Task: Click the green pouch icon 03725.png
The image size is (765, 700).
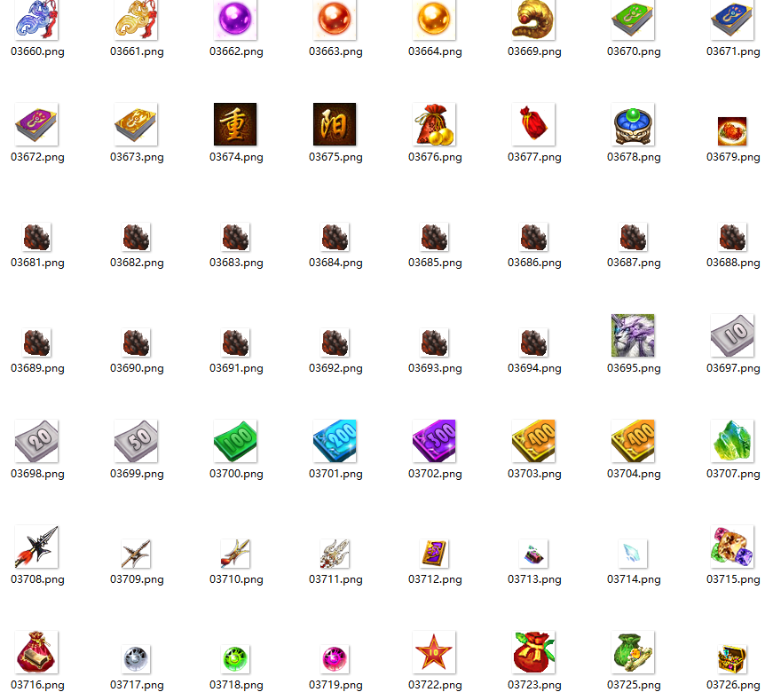Action: pyautogui.click(x=633, y=652)
